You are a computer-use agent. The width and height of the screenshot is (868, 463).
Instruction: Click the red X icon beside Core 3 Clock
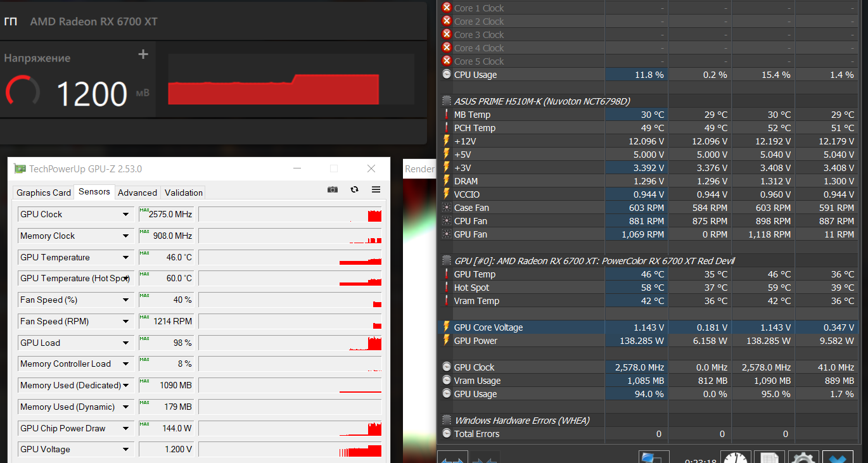point(447,34)
